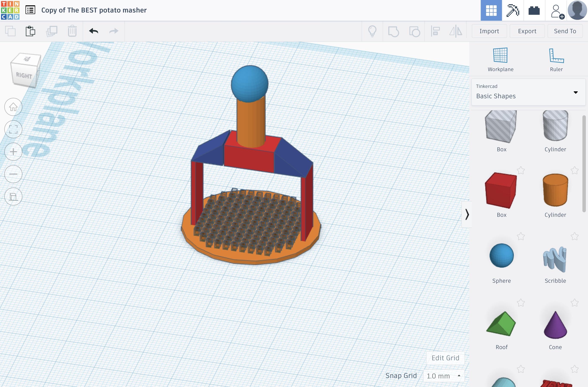Favorite the Scribble with its star
Screen dimensions: 588x387
(574, 236)
